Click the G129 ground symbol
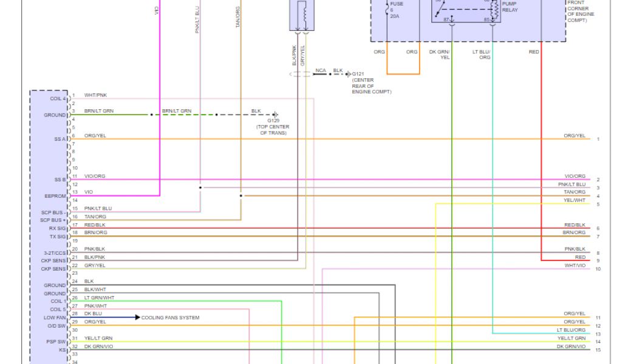Viewport: 622px width, 364px height. tap(275, 114)
